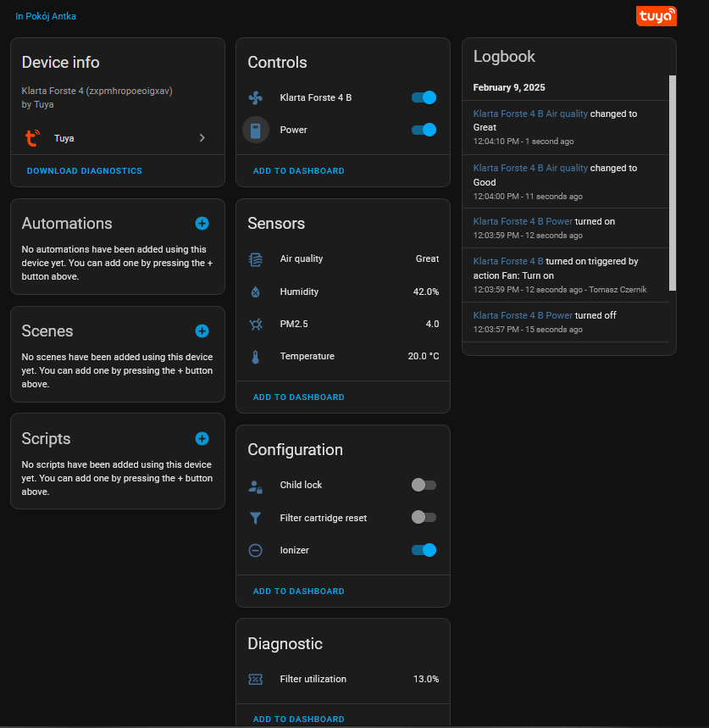Click the PM2.5 sensor icon
Screen dimensions: 709x728
255,324
